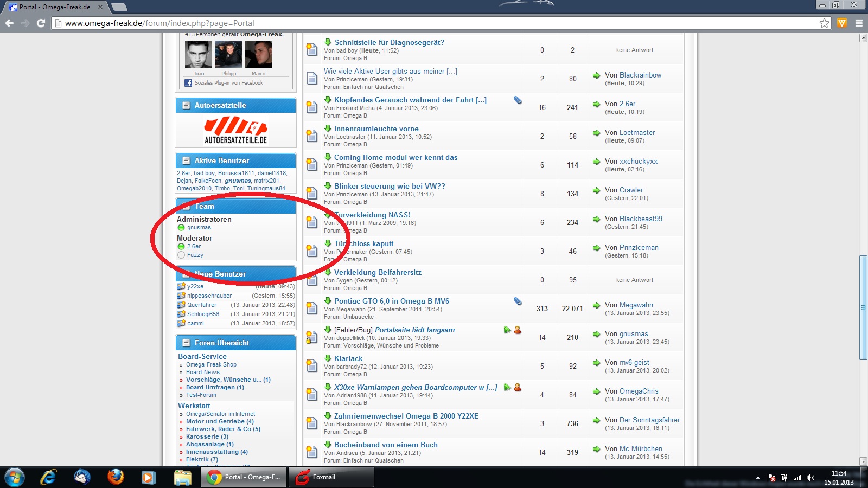
Task: Open Firefox from the taskbar
Action: pos(115,477)
